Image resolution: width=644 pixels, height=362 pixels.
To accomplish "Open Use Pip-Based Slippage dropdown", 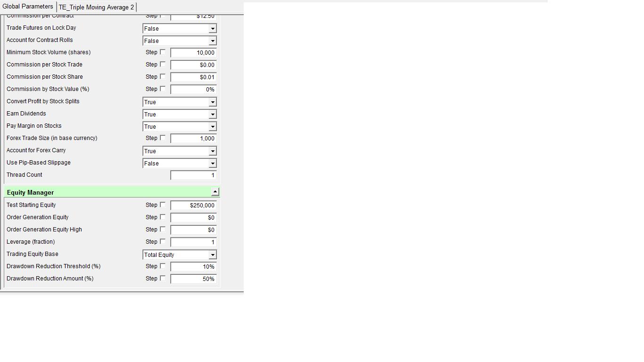I will point(212,164).
